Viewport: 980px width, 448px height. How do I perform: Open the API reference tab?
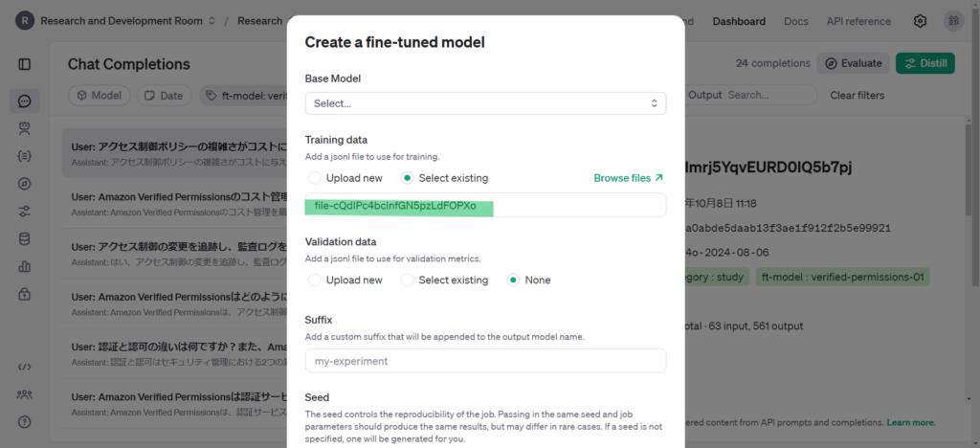click(858, 21)
